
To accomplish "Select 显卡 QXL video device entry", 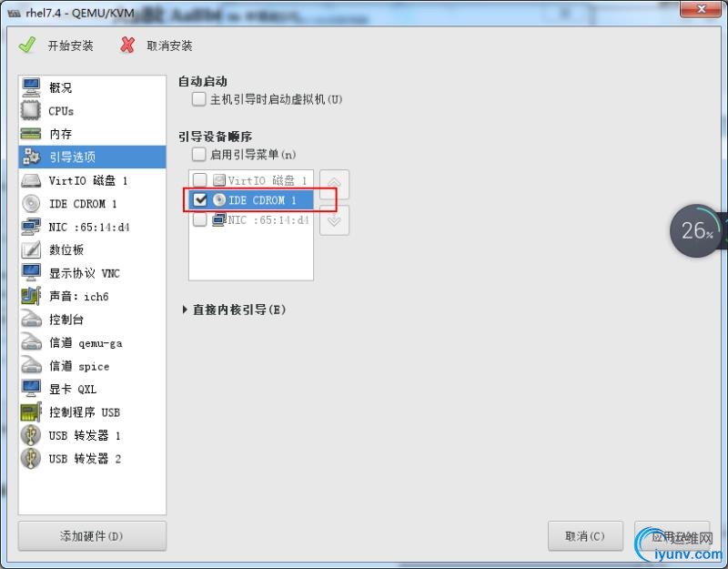I will (x=92, y=389).
